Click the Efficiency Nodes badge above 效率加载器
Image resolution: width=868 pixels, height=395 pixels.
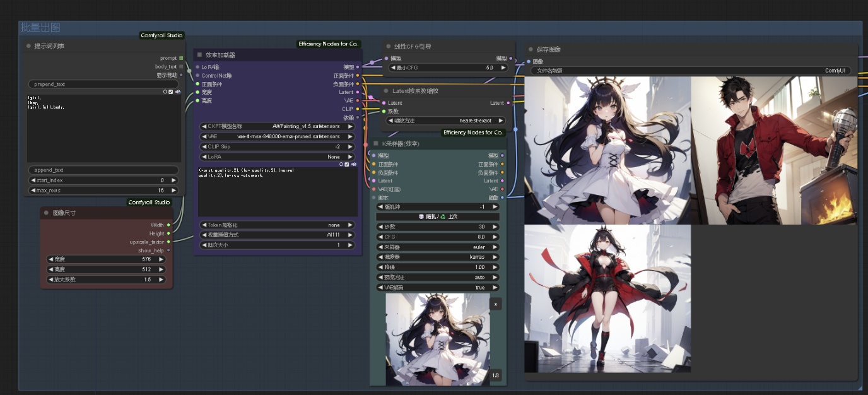pos(329,44)
